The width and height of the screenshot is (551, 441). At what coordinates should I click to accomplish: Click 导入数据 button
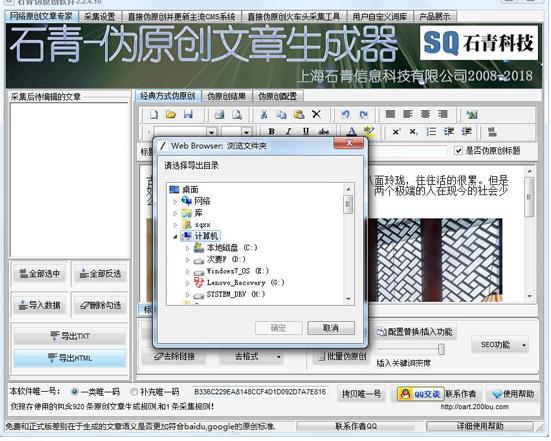pos(40,305)
